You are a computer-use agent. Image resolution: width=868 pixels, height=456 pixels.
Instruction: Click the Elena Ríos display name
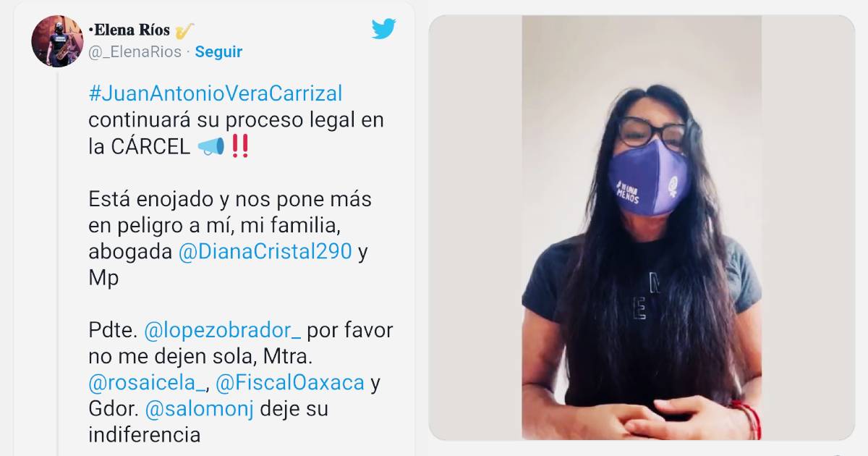click(x=129, y=30)
